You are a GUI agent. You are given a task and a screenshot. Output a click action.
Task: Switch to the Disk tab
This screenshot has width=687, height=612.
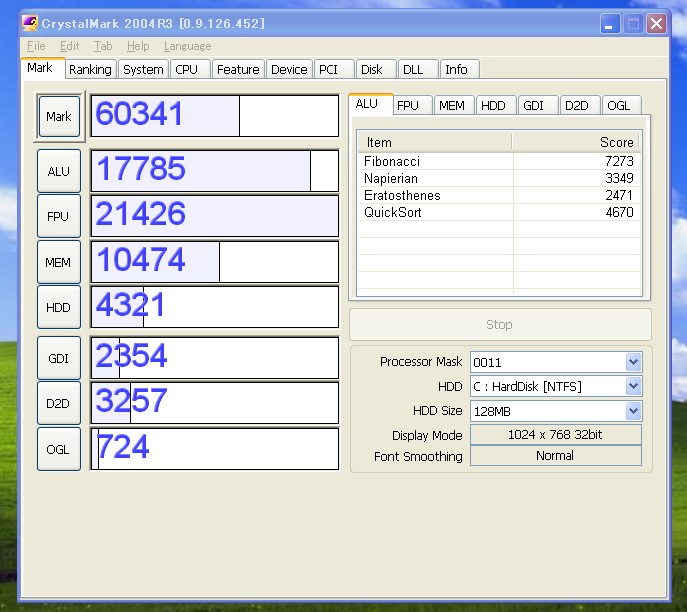[x=376, y=69]
